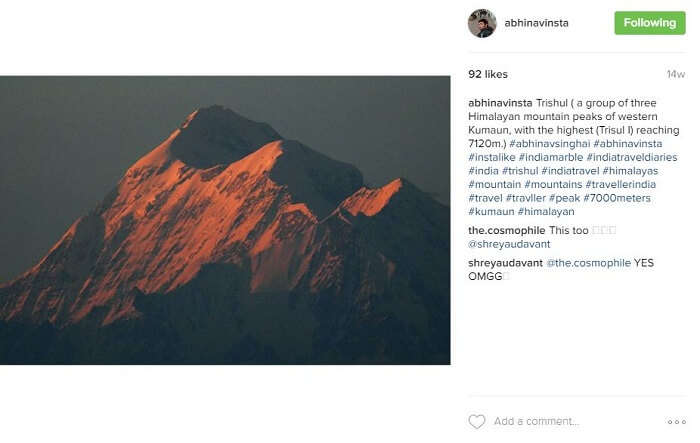The image size is (700, 443).
Task: Open the #abhinavsinghai hashtag
Action: [550, 144]
